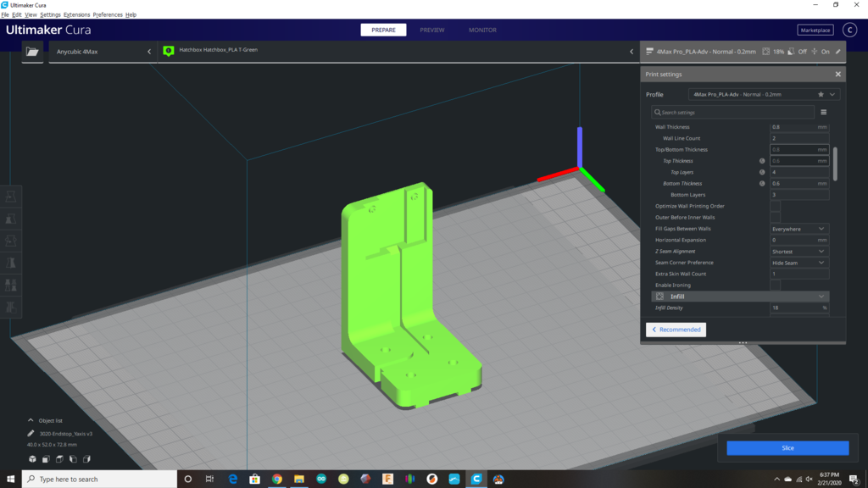The width and height of the screenshot is (868, 488).
Task: Enable the Optimize Wall Printing Order checkbox
Action: pos(775,206)
